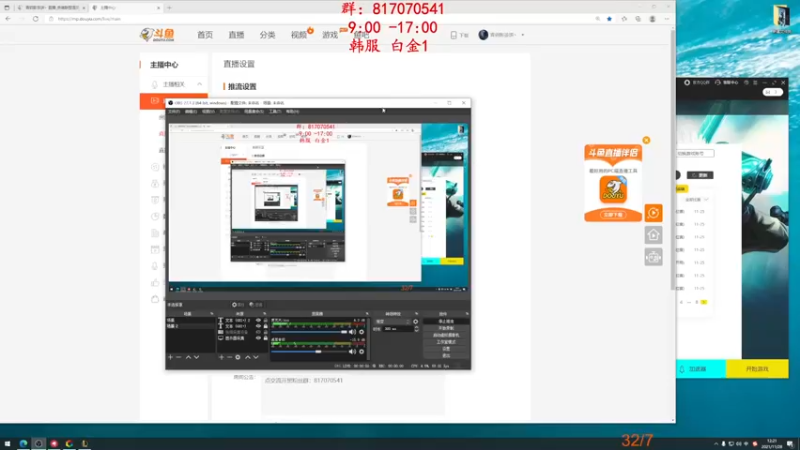This screenshot has width=800, height=450.
Task: Move the selected source down in the sources list
Action: click(256, 357)
